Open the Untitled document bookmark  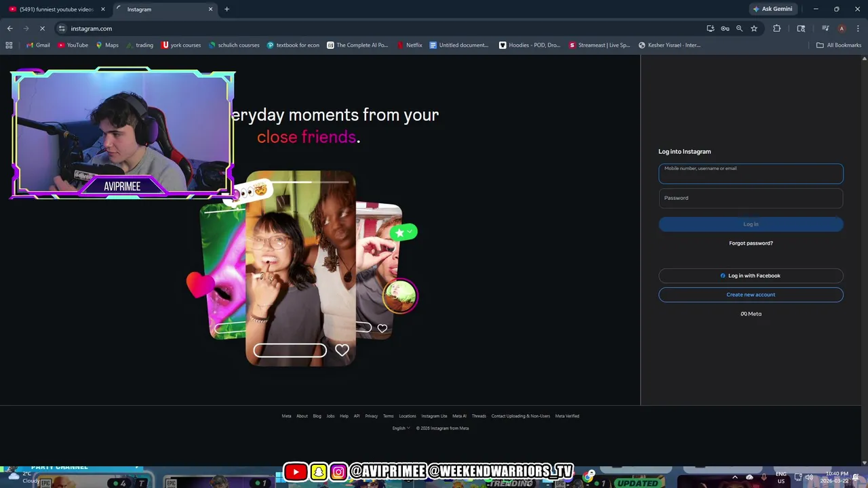(459, 45)
